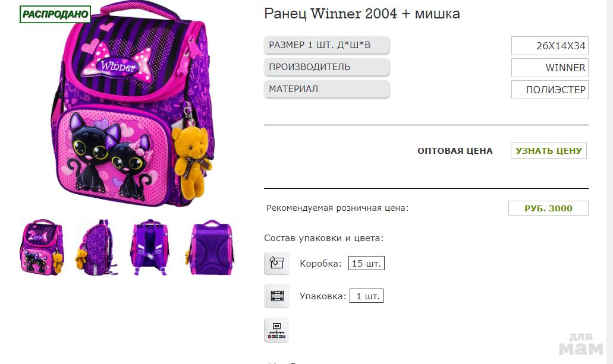Click the РУБ. 3000 retail price box

point(548,208)
